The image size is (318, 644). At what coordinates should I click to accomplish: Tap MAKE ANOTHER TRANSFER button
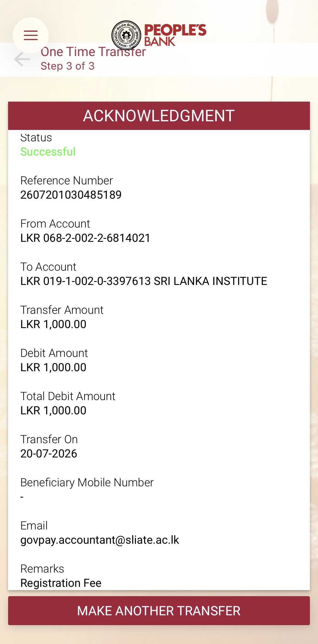pos(159,611)
